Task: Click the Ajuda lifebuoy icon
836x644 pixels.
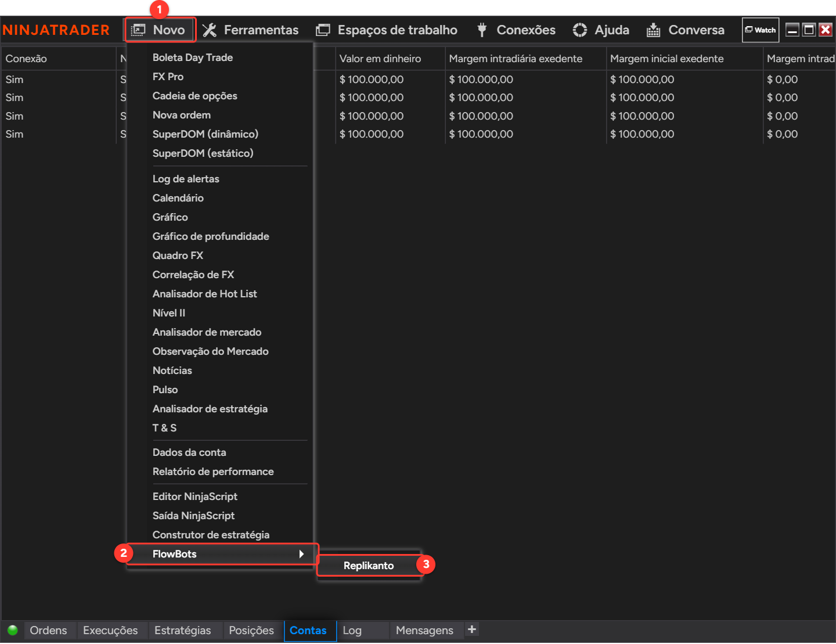Action: [x=579, y=30]
